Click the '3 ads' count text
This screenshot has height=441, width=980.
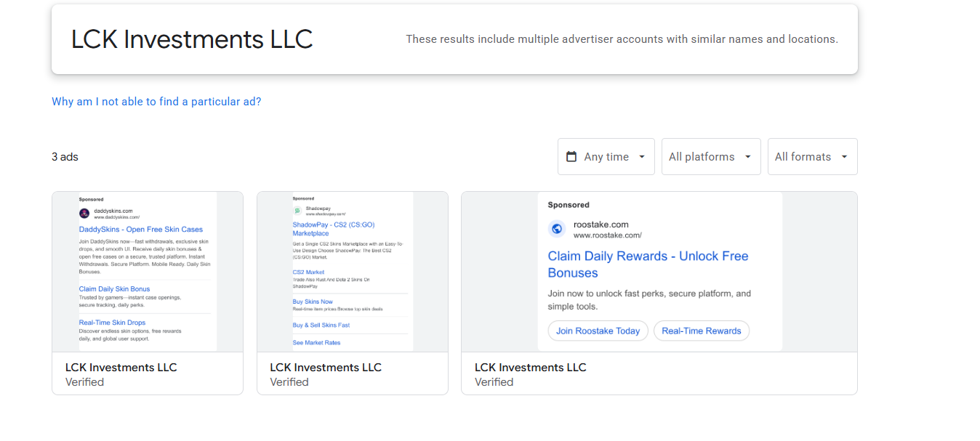point(65,157)
